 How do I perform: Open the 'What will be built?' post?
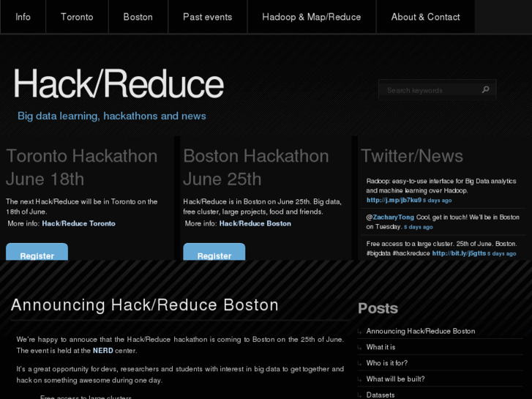396,379
